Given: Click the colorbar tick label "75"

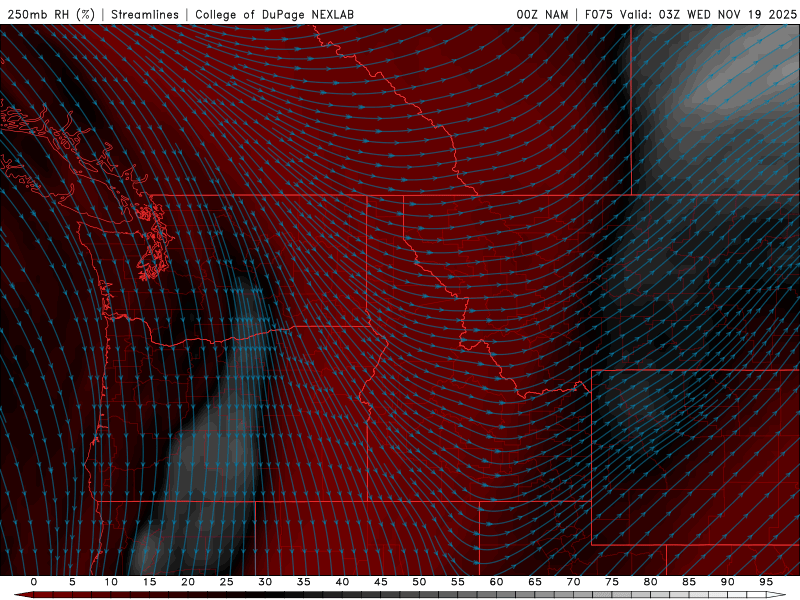Looking at the screenshot, I should 612,582.
